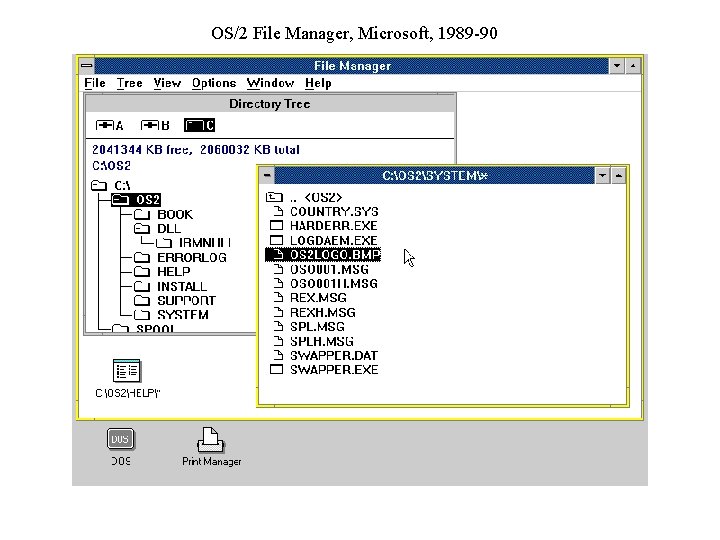
Task: Minimize the C:\OS2\SYSTEM child window
Action: (602, 175)
